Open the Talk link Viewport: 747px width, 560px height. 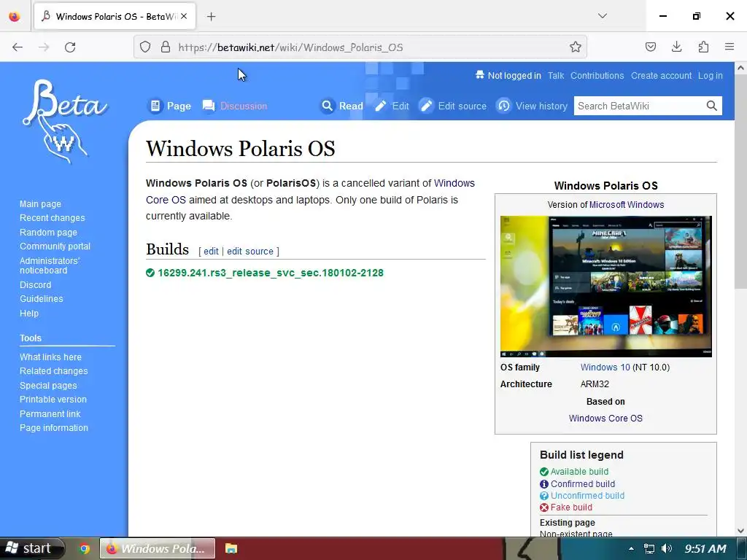(x=555, y=76)
